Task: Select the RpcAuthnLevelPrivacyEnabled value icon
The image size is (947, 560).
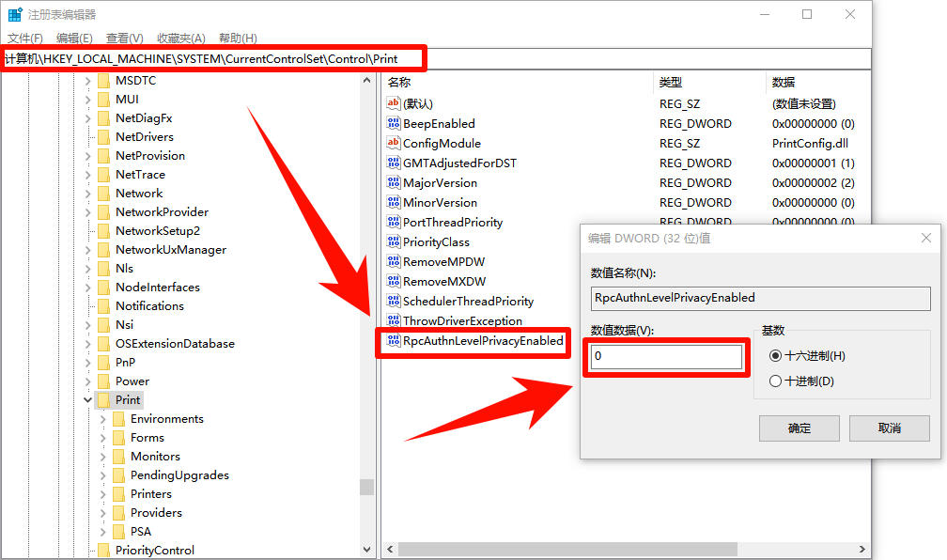Action: 394,341
